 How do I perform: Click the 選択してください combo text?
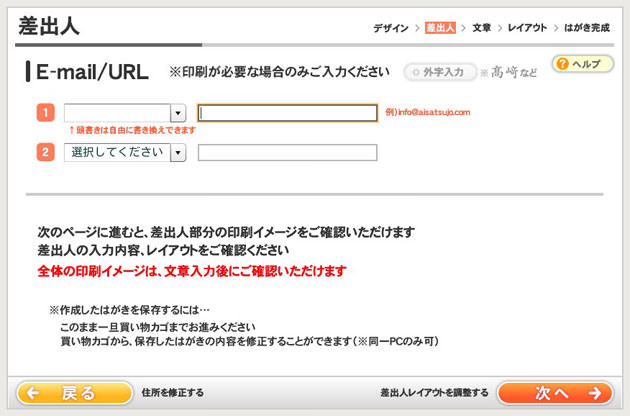tap(117, 153)
